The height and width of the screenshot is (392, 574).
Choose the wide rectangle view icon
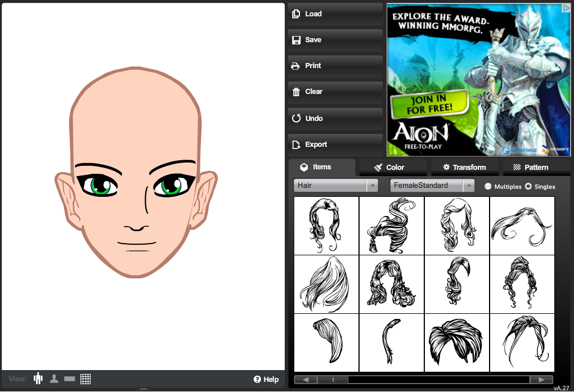tap(70, 379)
